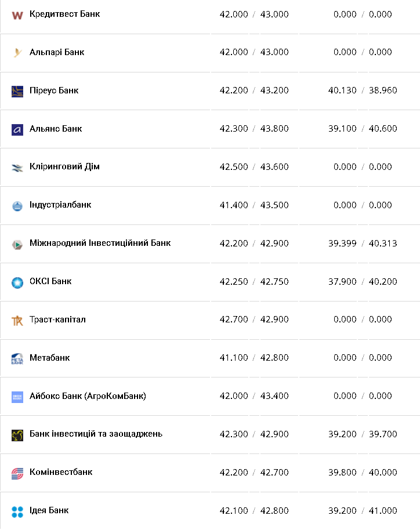Image resolution: width=420 pixels, height=530 pixels.
Task: Click the ОКСІ Банк logo icon
Action: click(17, 282)
